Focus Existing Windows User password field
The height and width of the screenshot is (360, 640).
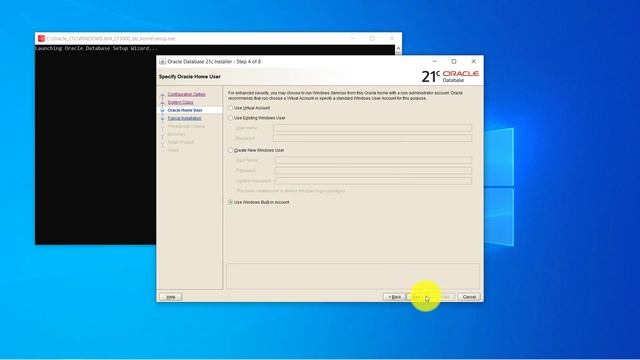tap(372, 138)
